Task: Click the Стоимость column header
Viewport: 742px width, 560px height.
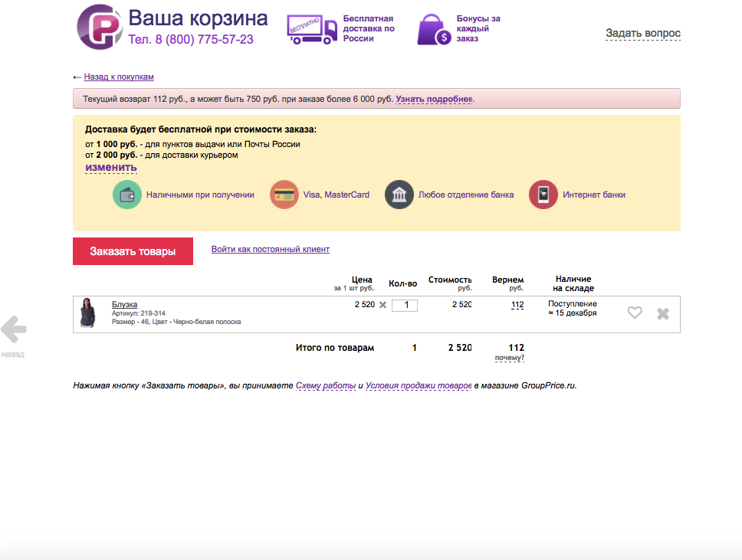Action: [450, 280]
